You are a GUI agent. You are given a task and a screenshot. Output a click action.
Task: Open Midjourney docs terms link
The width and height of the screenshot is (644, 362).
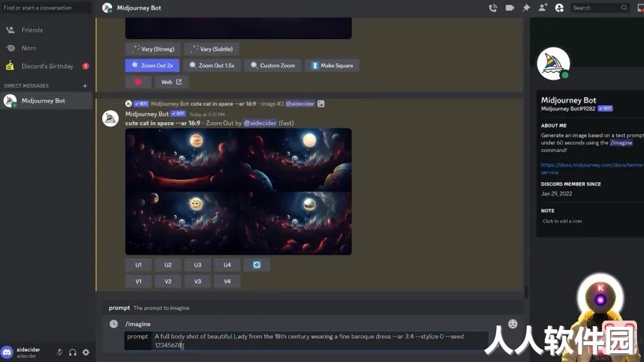click(x=592, y=168)
